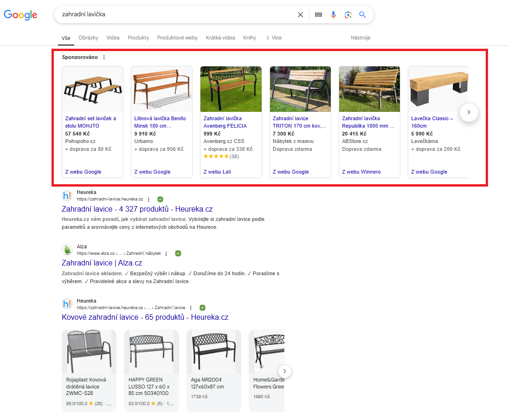508x420 pixels.
Task: Open Zahradní lavička Republika 1800 mm link
Action: coord(368,122)
